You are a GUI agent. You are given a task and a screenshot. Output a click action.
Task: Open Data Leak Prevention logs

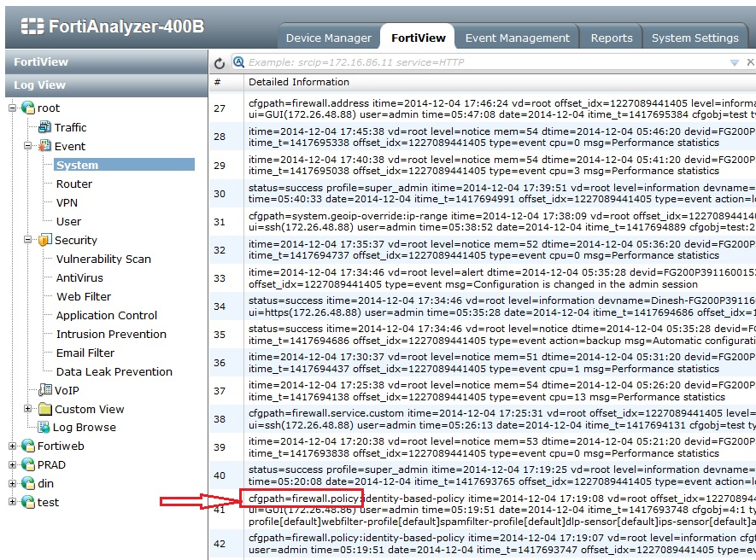tap(114, 371)
